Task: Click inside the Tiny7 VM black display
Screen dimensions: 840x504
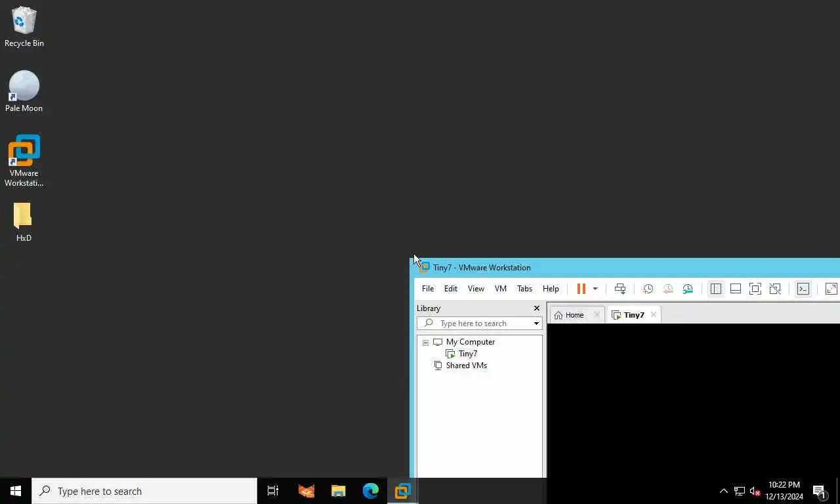Action: coord(694,400)
